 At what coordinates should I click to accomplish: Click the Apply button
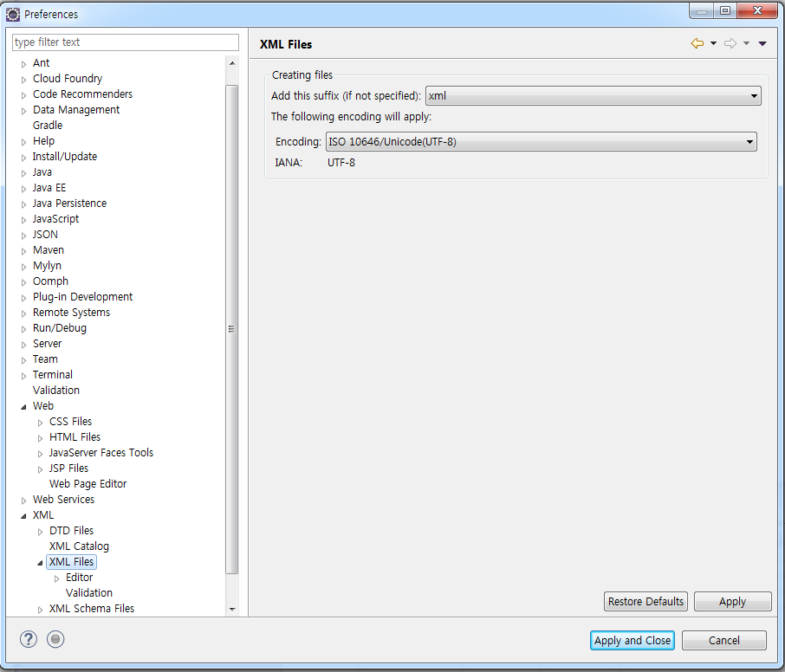[x=732, y=602]
